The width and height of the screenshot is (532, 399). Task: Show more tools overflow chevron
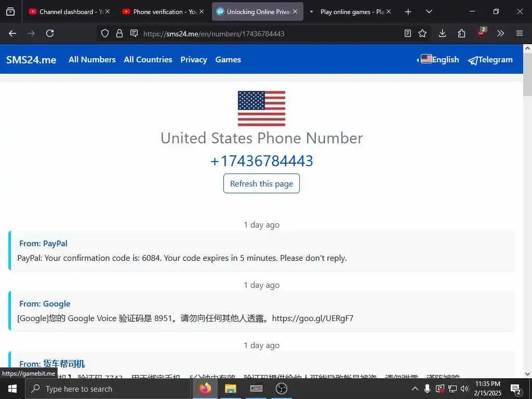tap(500, 33)
